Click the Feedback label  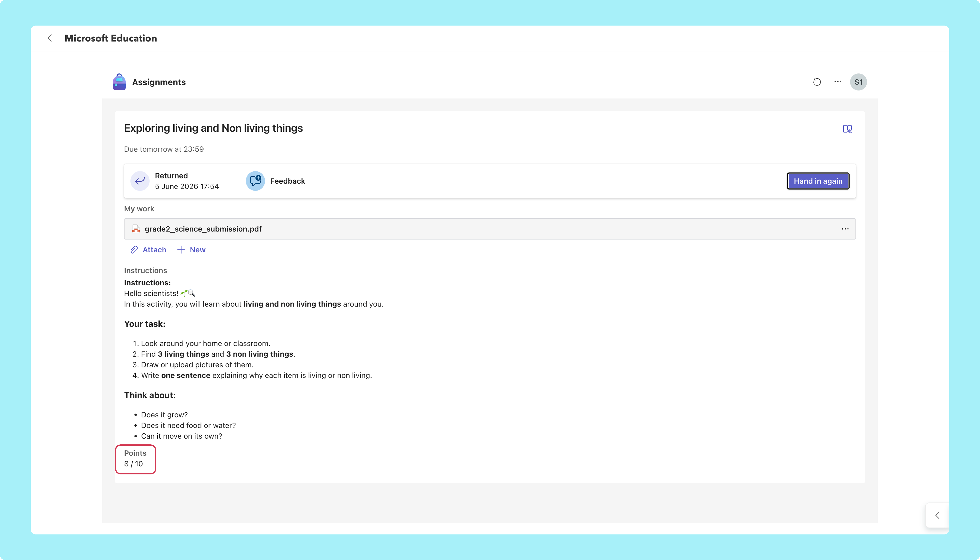287,181
